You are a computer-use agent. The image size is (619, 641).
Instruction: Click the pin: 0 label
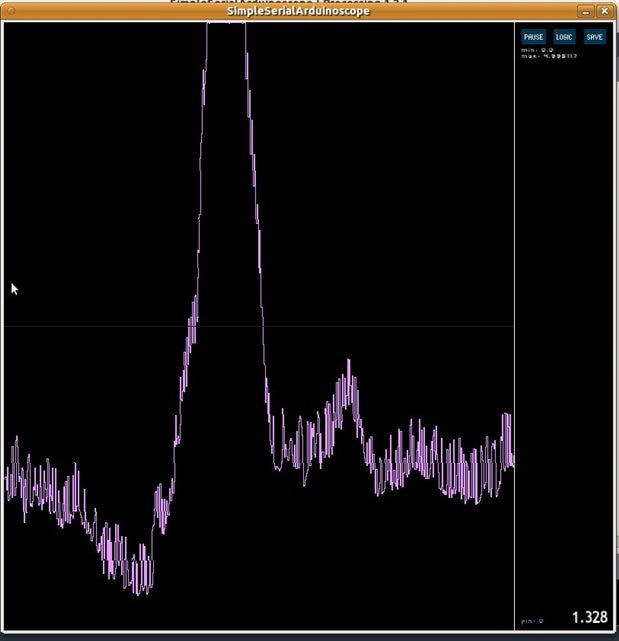[532, 621]
